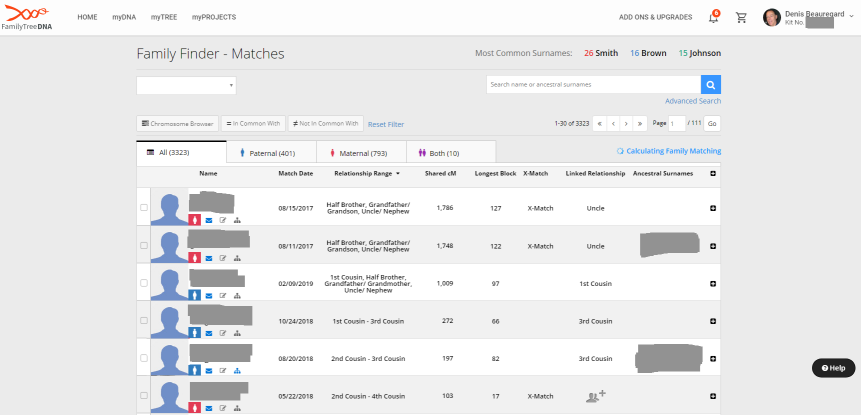Screen dimensions: 861x415
Task: Go to the next page of matches
Action: click(626, 124)
